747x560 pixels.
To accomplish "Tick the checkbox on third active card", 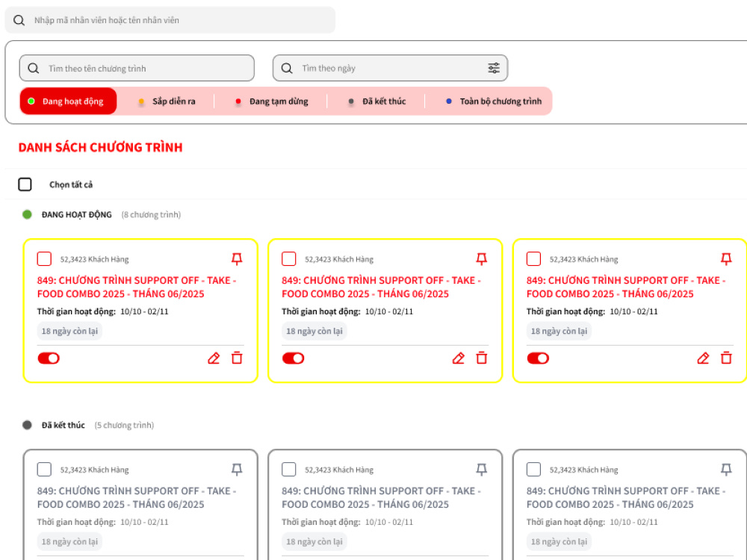I will (x=533, y=258).
